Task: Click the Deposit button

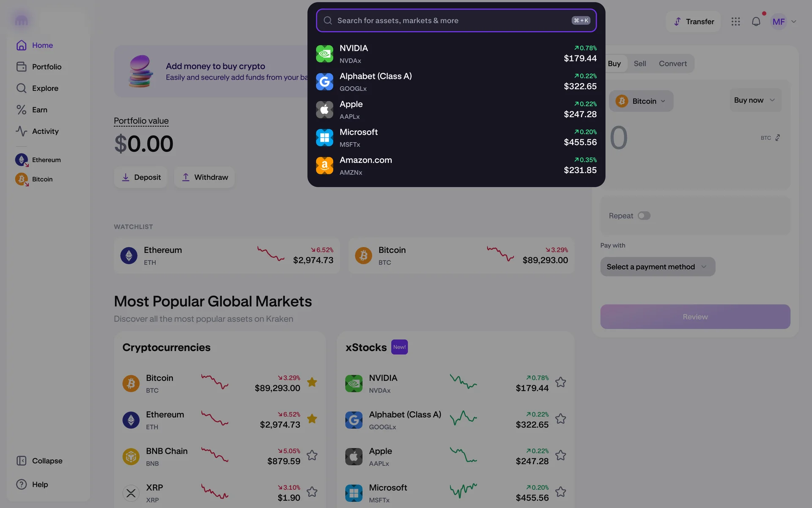Action: click(141, 177)
